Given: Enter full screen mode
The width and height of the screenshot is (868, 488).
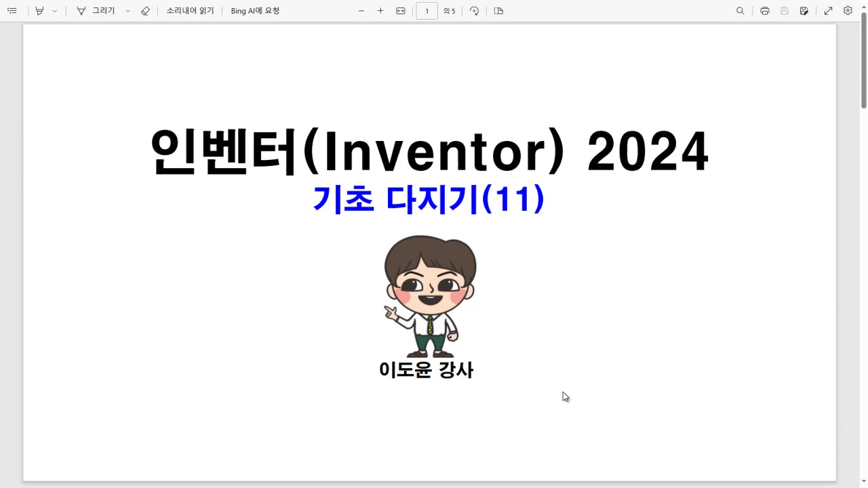Looking at the screenshot, I should coord(828,11).
